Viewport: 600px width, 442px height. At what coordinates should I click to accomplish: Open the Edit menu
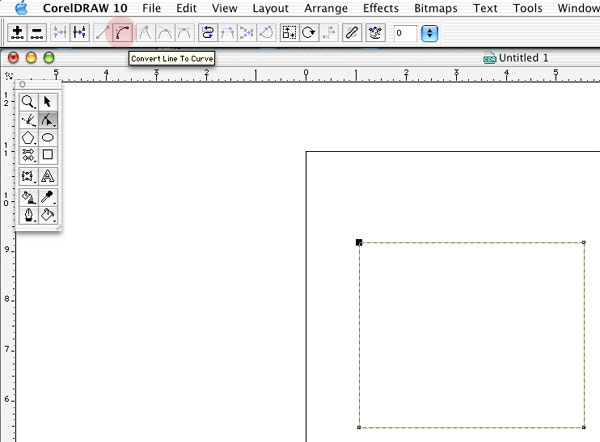[186, 8]
